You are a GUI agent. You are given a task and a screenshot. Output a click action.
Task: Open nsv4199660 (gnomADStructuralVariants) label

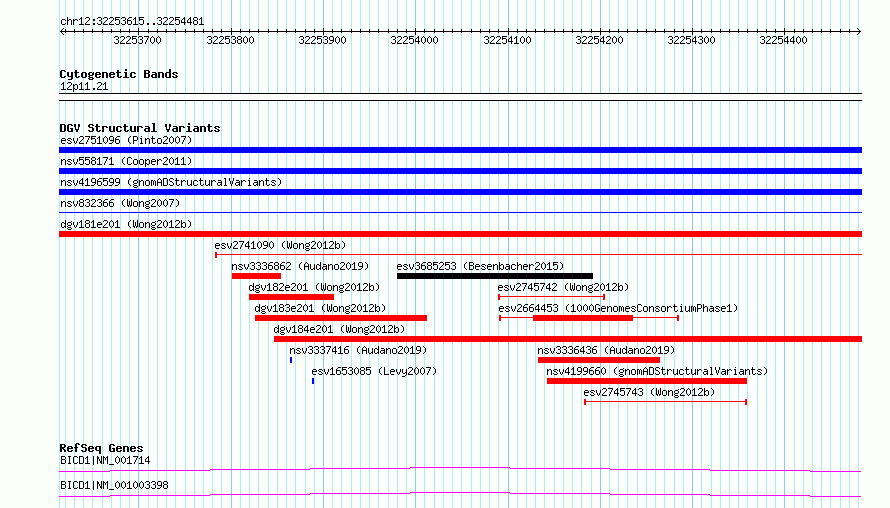pyautogui.click(x=657, y=371)
